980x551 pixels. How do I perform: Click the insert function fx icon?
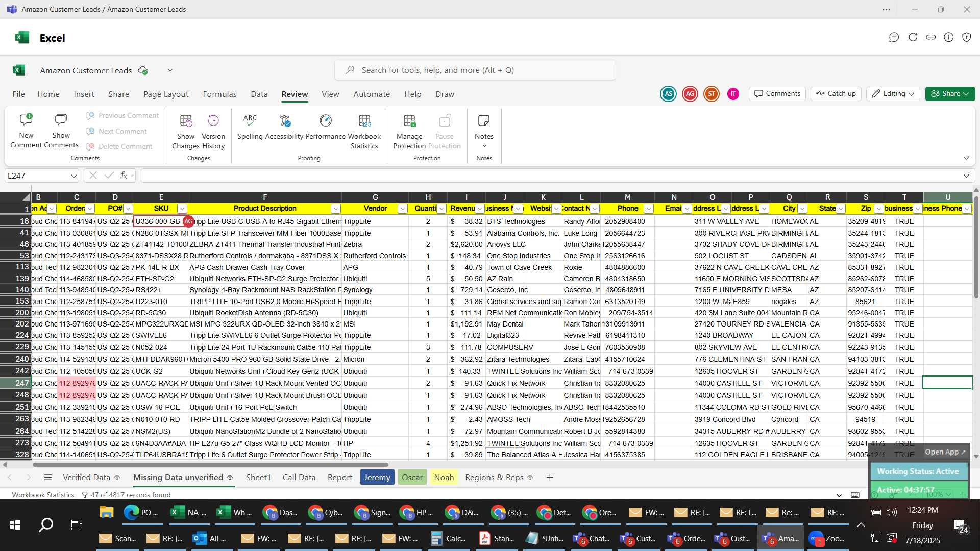click(x=124, y=176)
